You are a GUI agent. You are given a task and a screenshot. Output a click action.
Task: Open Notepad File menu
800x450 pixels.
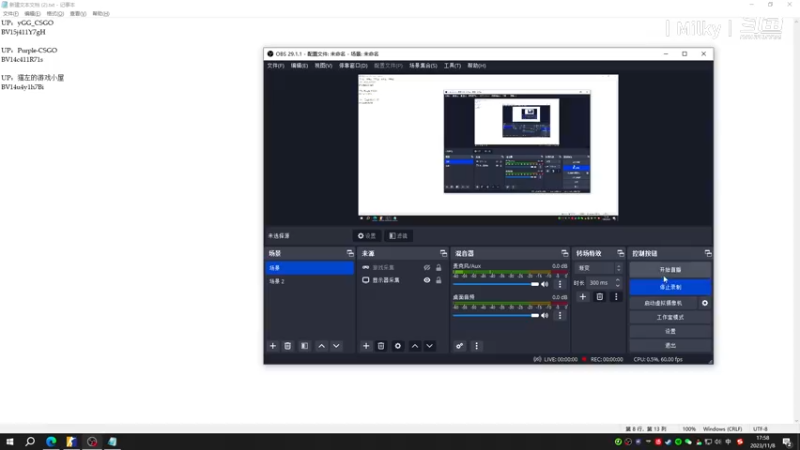10,14
